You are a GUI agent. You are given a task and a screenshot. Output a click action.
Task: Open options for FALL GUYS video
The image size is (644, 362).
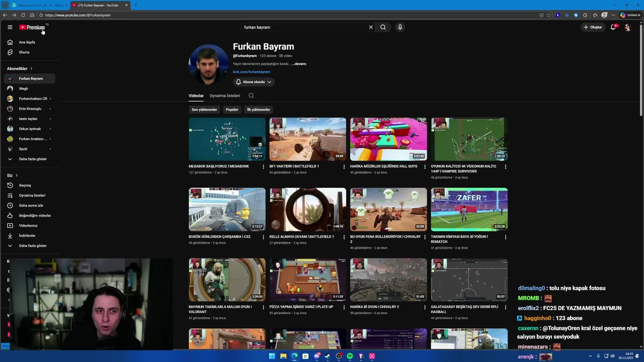click(x=425, y=166)
